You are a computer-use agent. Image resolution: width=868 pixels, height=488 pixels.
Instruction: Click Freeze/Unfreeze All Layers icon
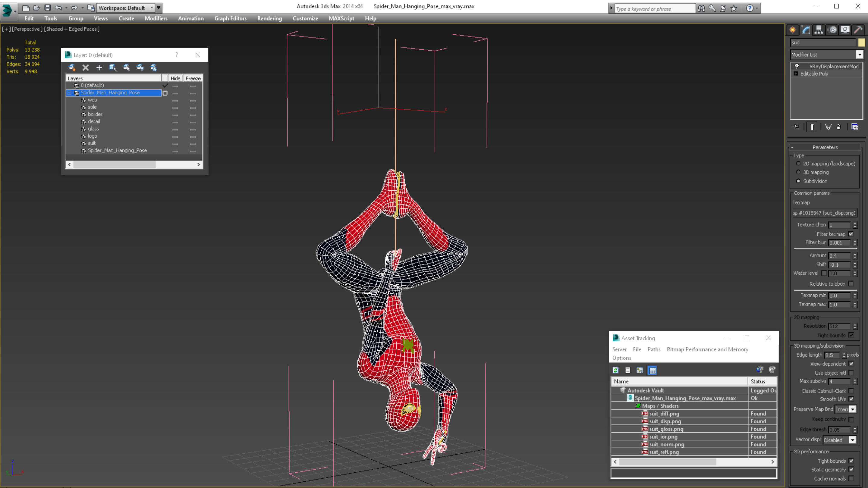coord(153,68)
